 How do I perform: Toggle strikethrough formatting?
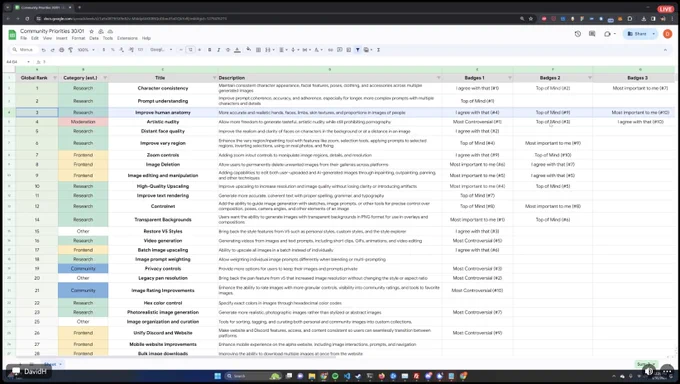point(228,50)
